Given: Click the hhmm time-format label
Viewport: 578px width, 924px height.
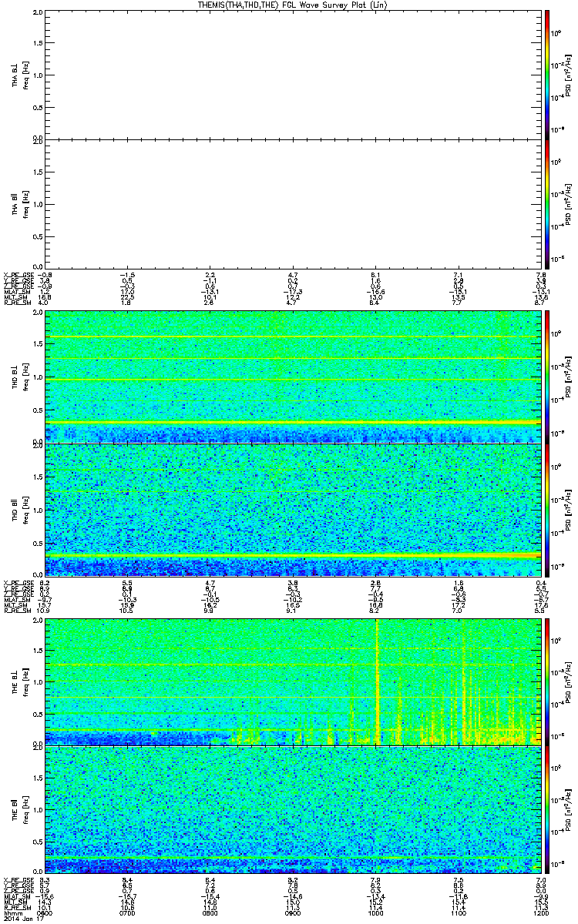Looking at the screenshot, I should tap(11, 912).
